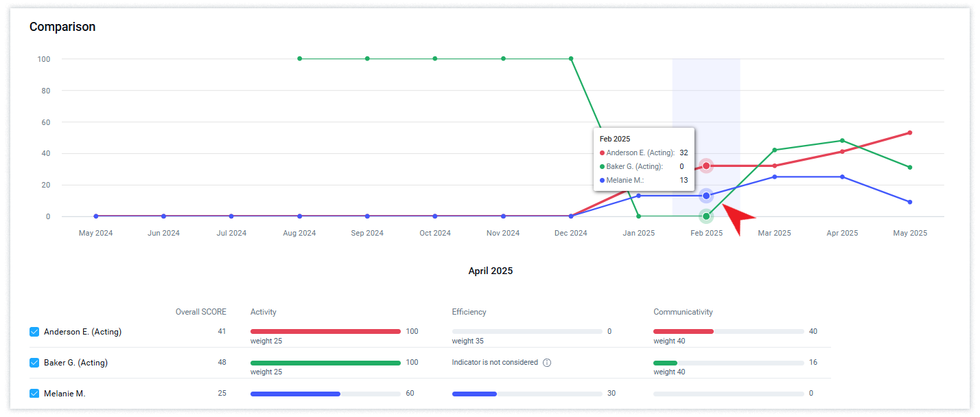Disable the Melanie M. checkbox
The image size is (980, 417).
point(34,394)
